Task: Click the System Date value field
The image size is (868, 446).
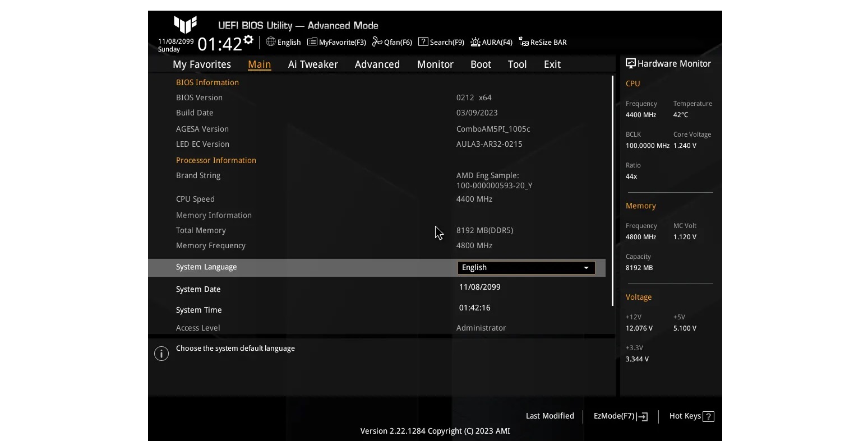Action: [x=479, y=287]
